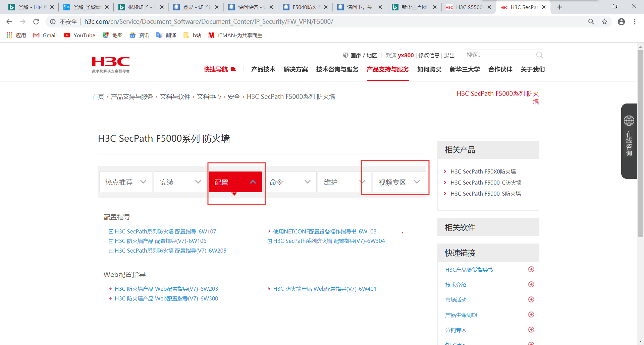644x345 pixels.
Task: Open H3C SecPath F50X0防火墙 related product
Action: (483, 171)
